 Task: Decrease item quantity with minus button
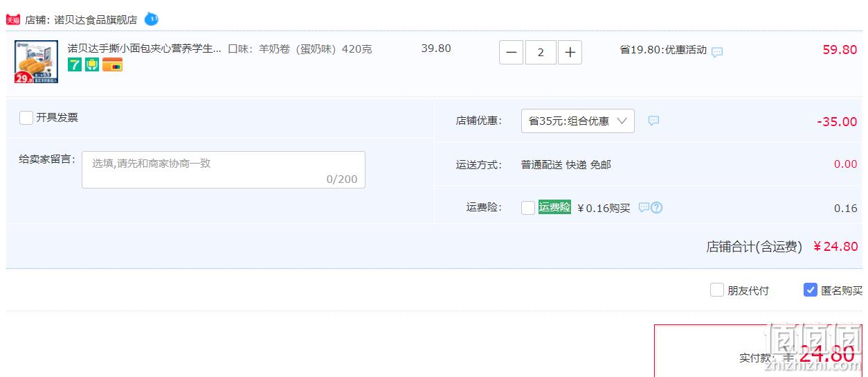(511, 53)
